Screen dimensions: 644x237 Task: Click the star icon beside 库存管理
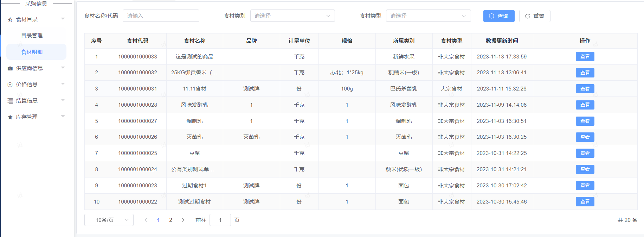(x=10, y=117)
